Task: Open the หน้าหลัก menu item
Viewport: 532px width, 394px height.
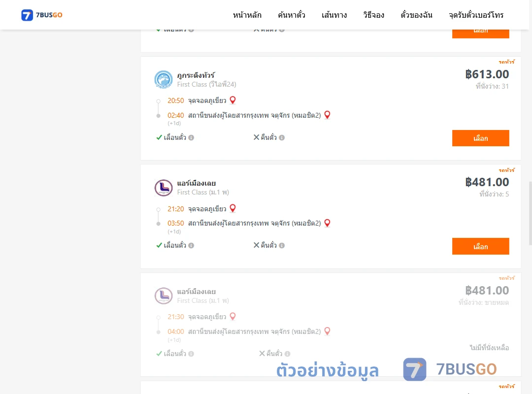Action: pyautogui.click(x=247, y=15)
